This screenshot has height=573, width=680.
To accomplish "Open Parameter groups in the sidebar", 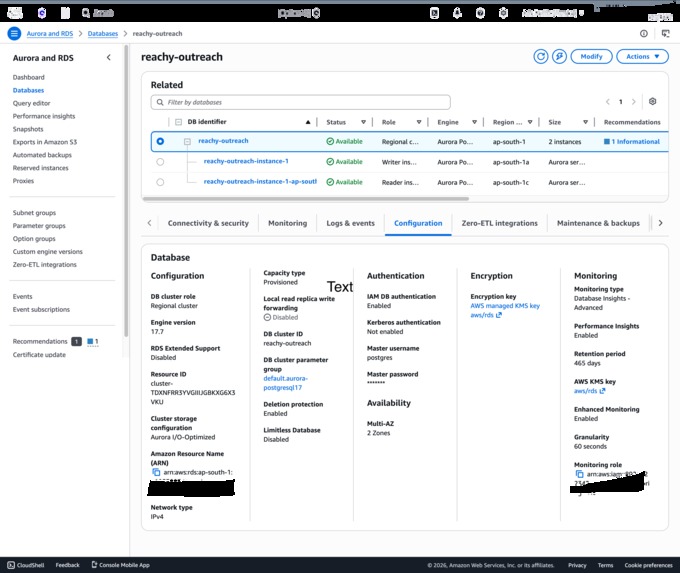I will 39,226.
